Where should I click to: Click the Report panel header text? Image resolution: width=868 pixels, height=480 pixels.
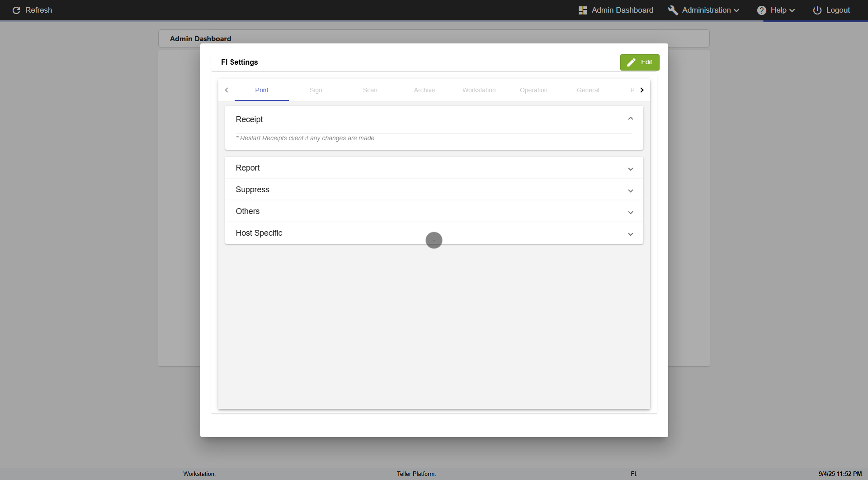(248, 168)
